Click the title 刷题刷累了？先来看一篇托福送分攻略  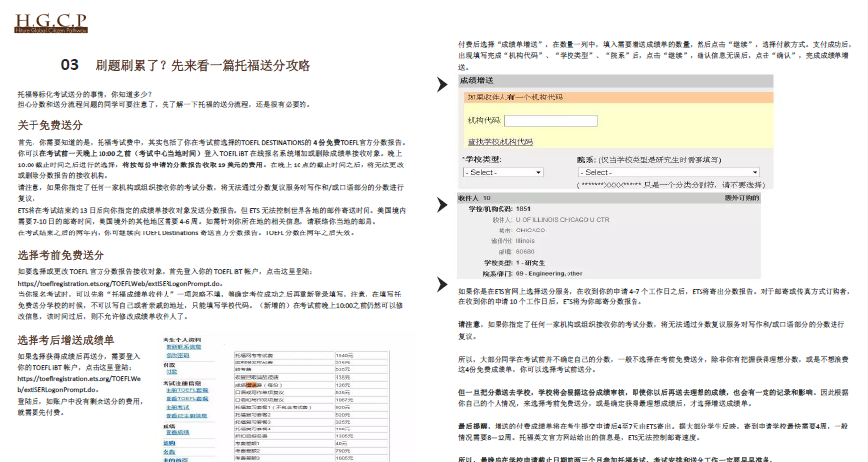pos(203,65)
